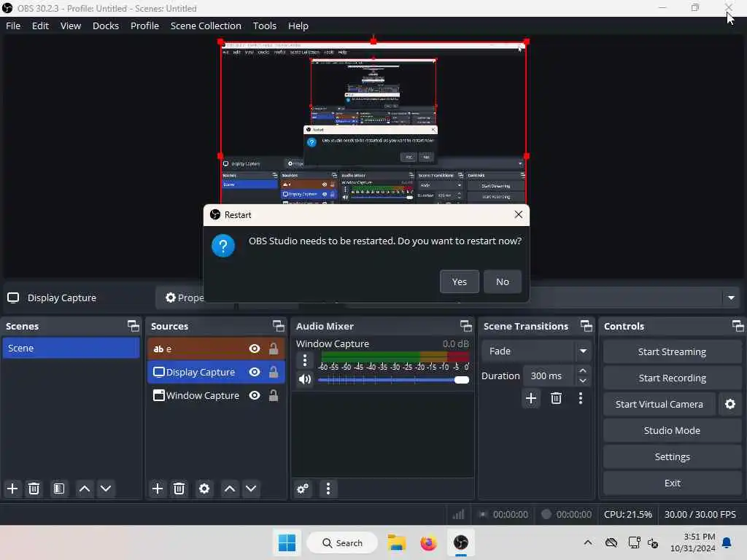
Task: Open virtual camera settings gear
Action: (x=729, y=404)
